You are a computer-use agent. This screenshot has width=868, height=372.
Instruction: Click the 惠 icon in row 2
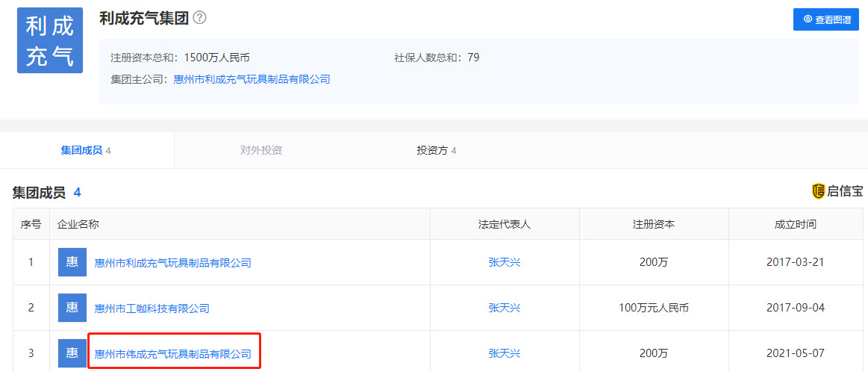pyautogui.click(x=72, y=308)
